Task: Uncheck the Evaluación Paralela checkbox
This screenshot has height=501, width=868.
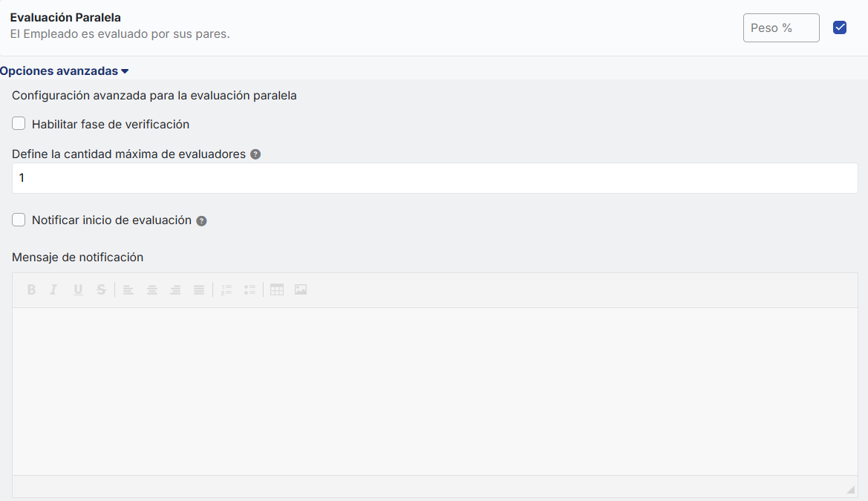Action: click(840, 28)
